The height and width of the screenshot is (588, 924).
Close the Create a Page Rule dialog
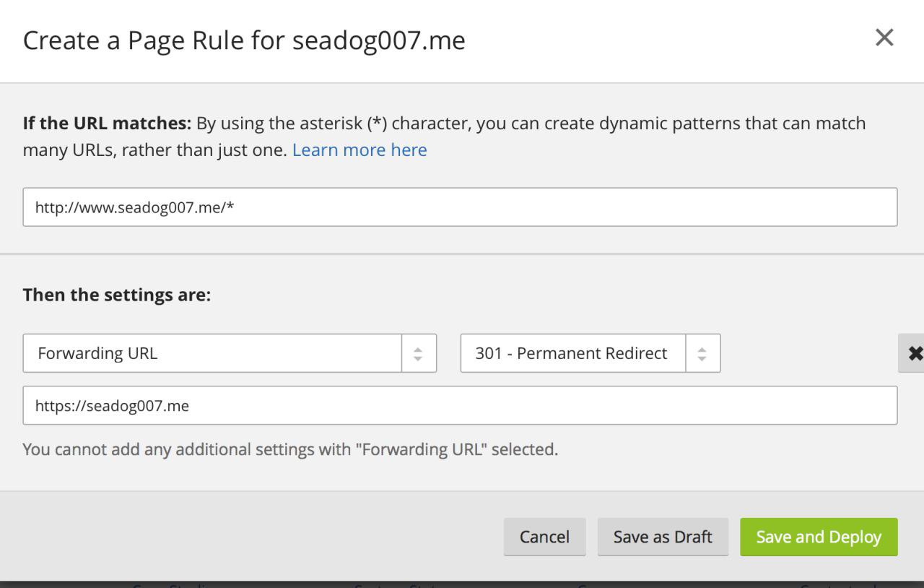(884, 38)
